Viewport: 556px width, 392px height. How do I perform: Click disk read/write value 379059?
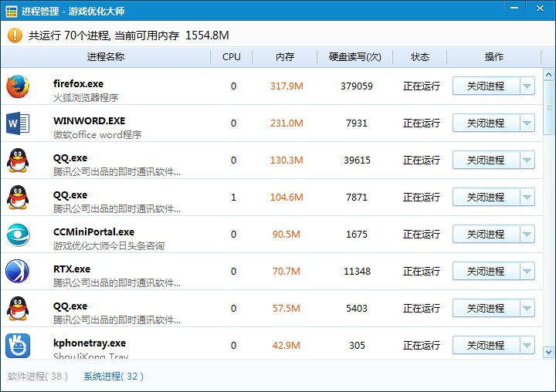point(357,86)
